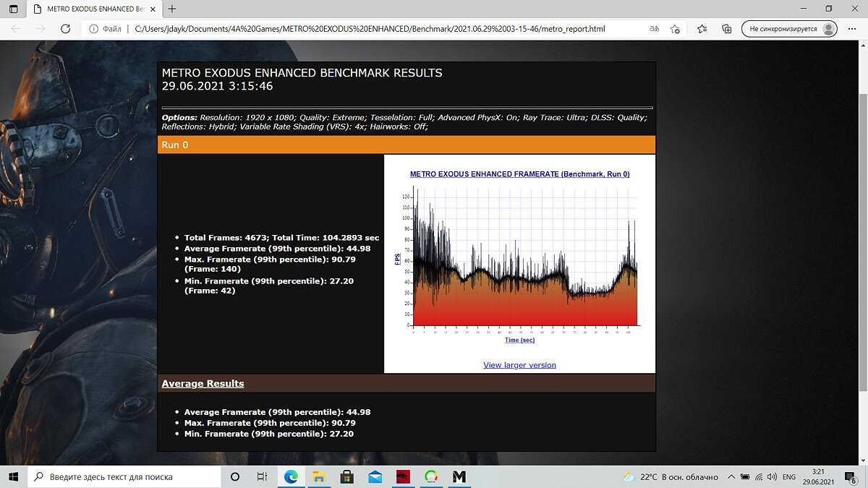Open Task View on taskbar
The width and height of the screenshot is (868, 488).
263,477
